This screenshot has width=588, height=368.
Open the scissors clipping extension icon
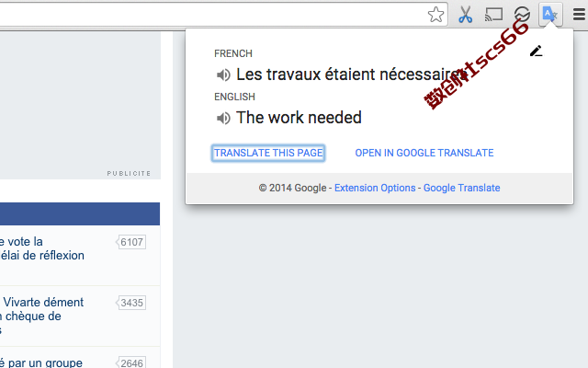point(465,15)
